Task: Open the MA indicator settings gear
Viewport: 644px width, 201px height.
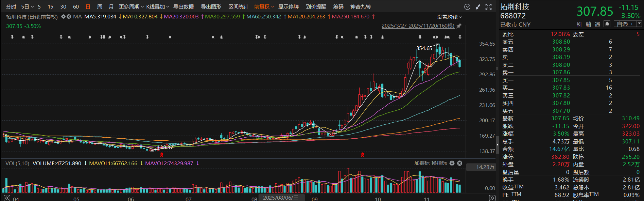Action: coord(63,17)
